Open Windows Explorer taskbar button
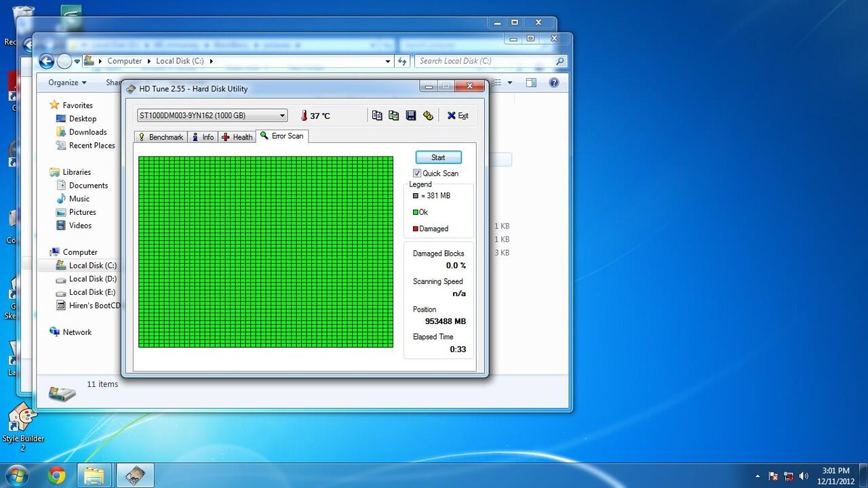 pos(94,475)
